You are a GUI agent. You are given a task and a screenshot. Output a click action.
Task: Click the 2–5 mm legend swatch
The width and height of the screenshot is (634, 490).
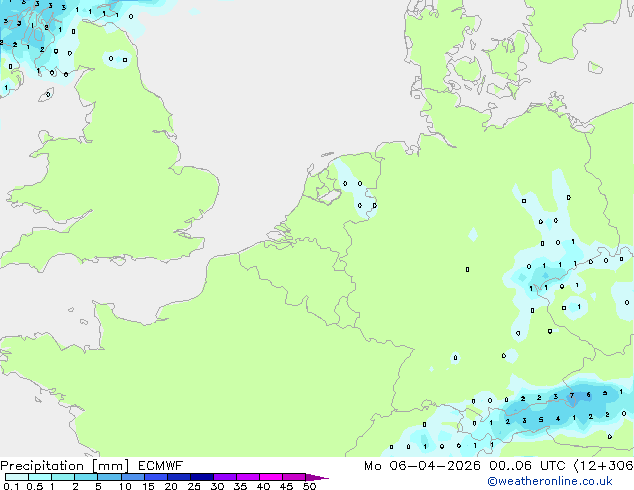[x=86, y=477]
